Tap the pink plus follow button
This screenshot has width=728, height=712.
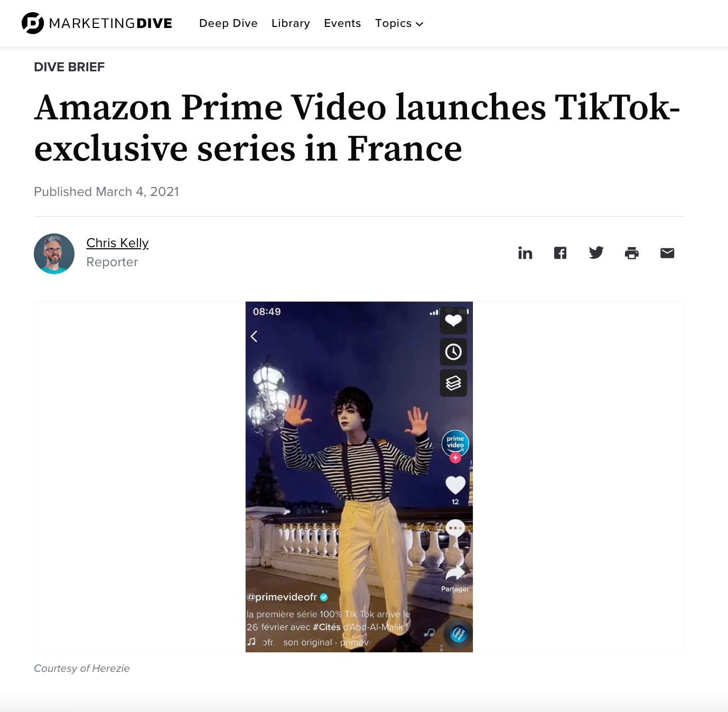(455, 458)
